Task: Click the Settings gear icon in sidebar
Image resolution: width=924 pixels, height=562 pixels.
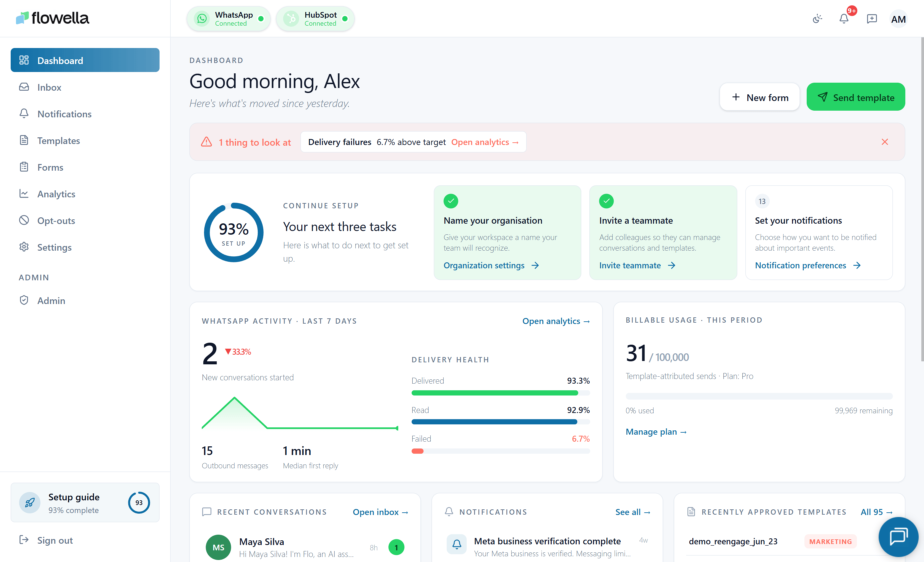Action: [24, 247]
